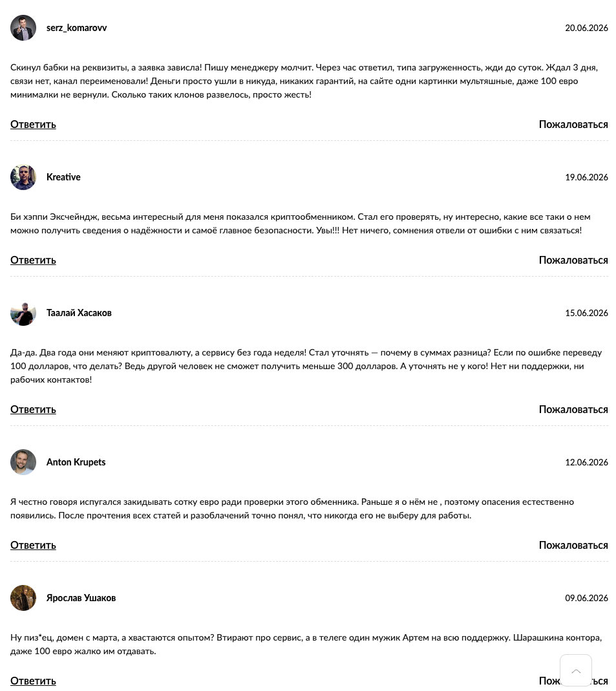616x691 pixels.
Task: Select the Ярослав Ушаков author name
Action: pos(81,598)
